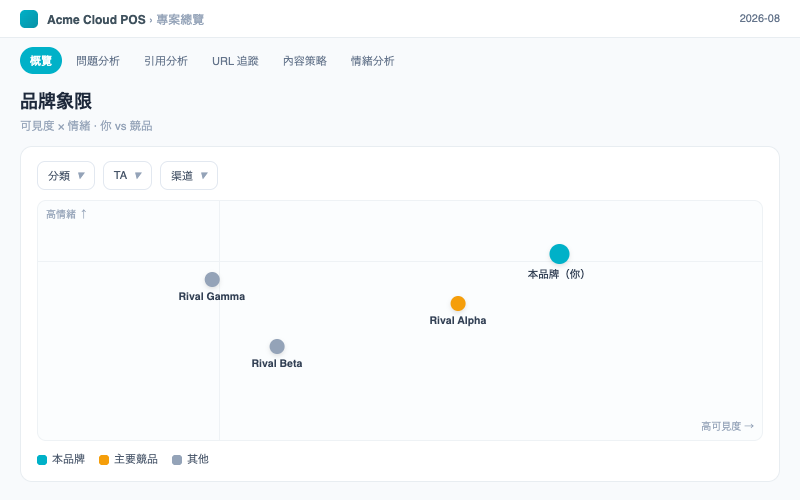Open the TA filter dropdown
This screenshot has width=800, height=500.
coord(128,176)
